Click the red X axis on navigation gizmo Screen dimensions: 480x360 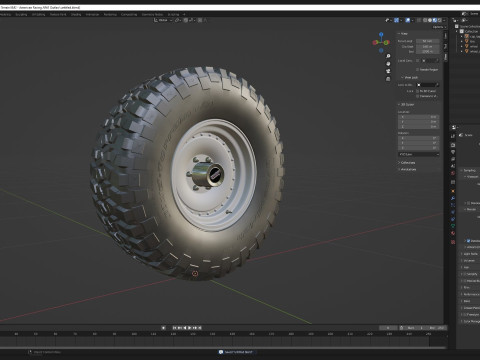[x=375, y=42]
